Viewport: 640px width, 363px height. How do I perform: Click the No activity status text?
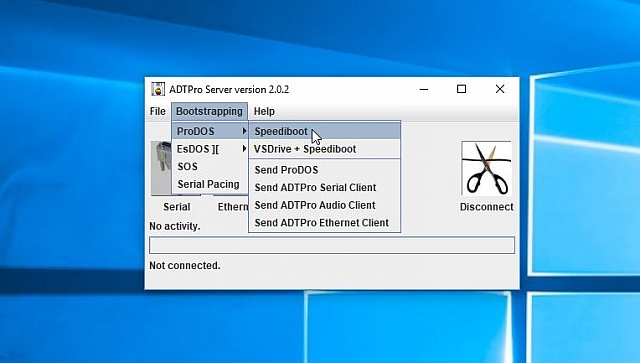coord(175,226)
